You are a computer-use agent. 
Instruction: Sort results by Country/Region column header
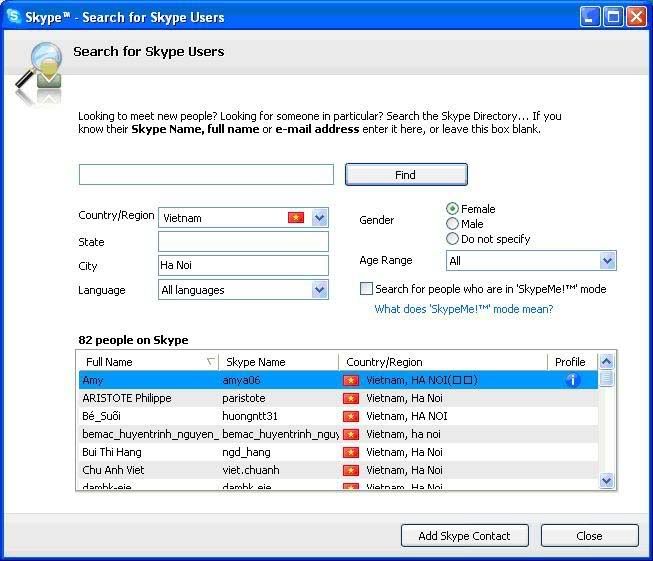[442, 362]
